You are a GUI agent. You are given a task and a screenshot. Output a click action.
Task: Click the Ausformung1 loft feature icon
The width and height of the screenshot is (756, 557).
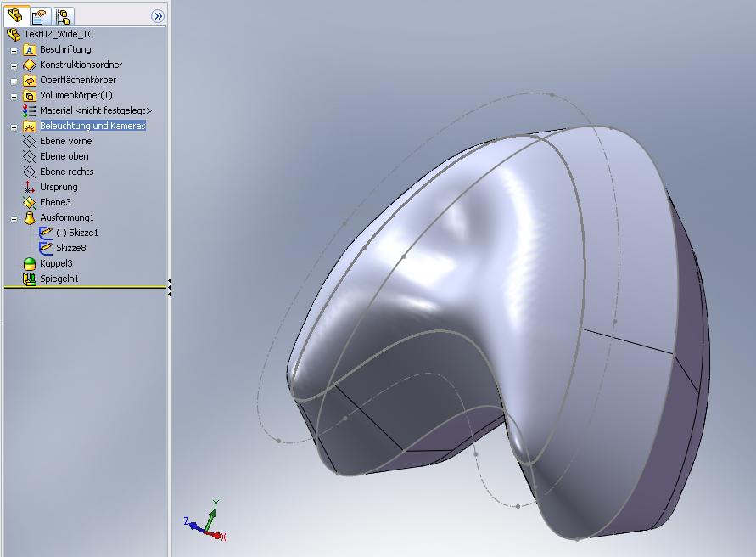pos(30,217)
